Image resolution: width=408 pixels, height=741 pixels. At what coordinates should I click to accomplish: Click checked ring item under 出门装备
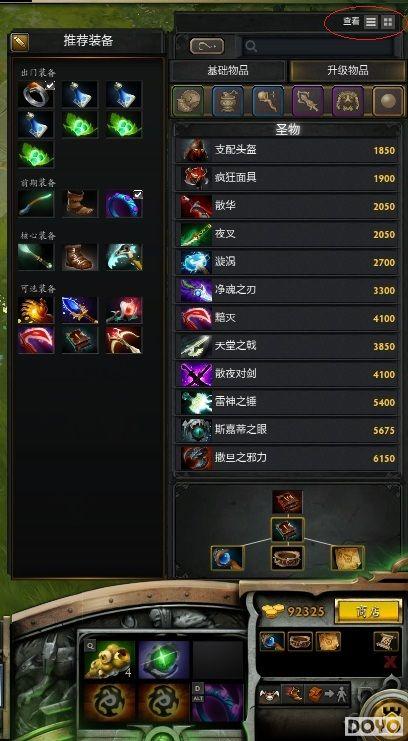pos(36,94)
